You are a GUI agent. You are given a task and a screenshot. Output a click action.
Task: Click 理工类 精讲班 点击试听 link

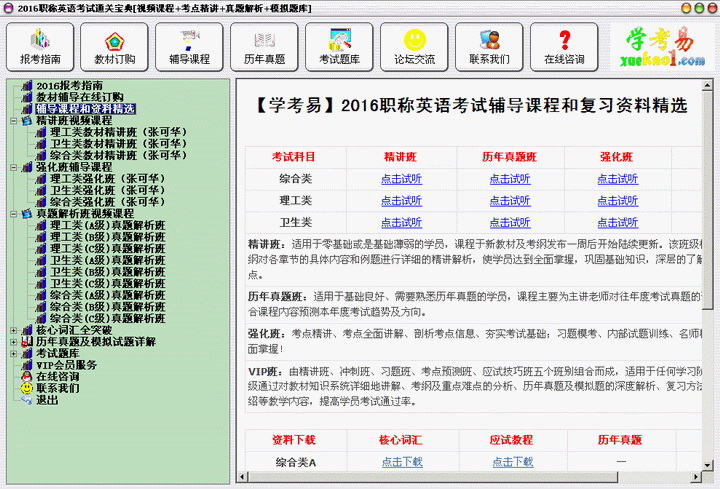(x=401, y=201)
